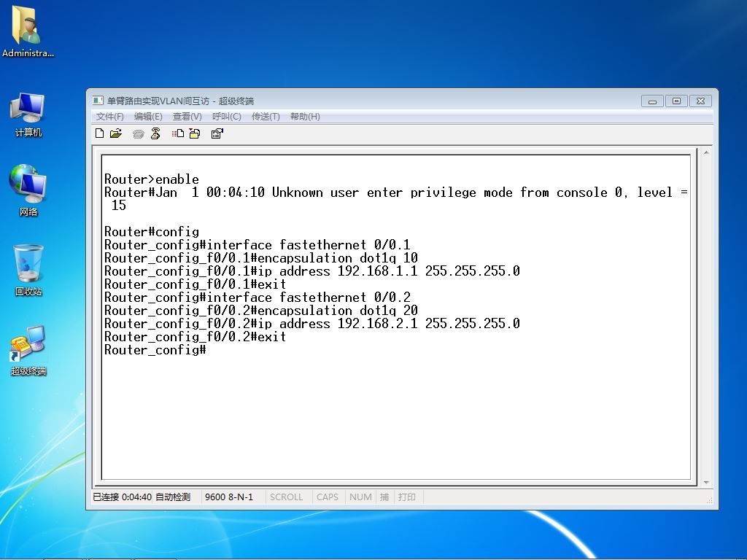Select the Administrator folder desktop icon
This screenshot has width=747, height=560.
click(28, 32)
